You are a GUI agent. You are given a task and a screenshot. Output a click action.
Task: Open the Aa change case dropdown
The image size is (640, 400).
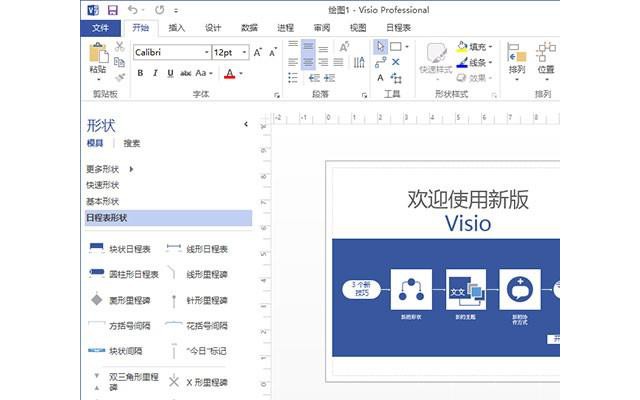click(204, 73)
